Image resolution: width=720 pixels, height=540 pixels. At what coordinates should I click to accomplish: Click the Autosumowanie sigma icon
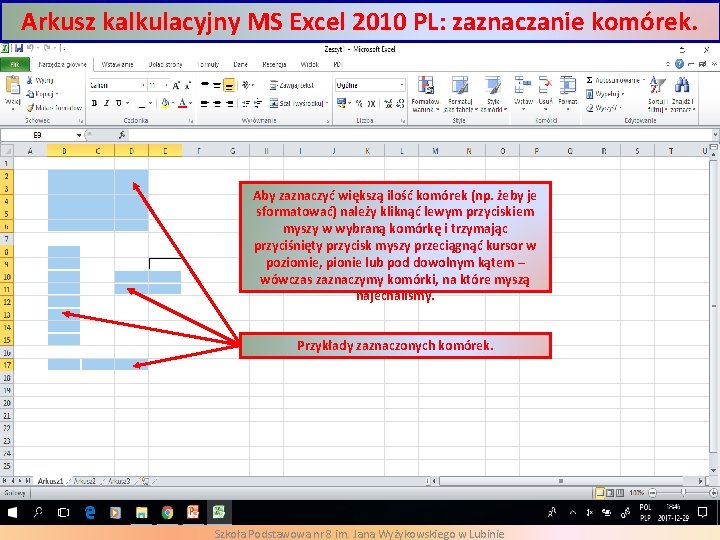click(590, 80)
